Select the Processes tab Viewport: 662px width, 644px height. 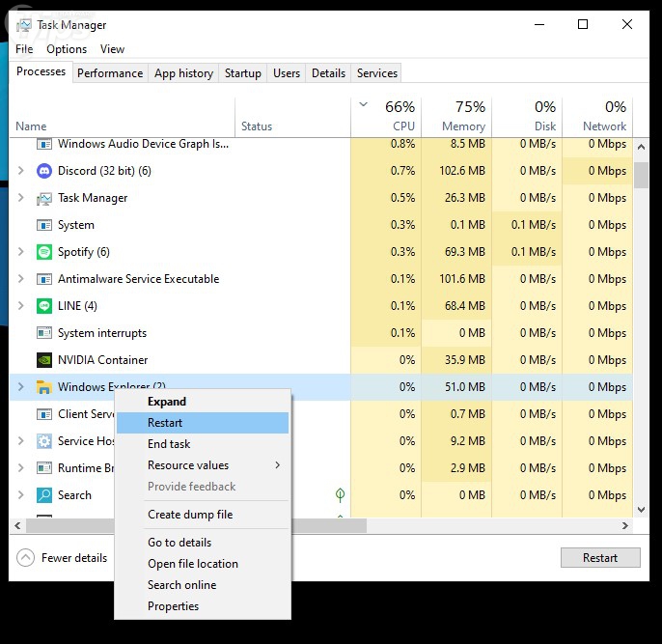pyautogui.click(x=41, y=71)
